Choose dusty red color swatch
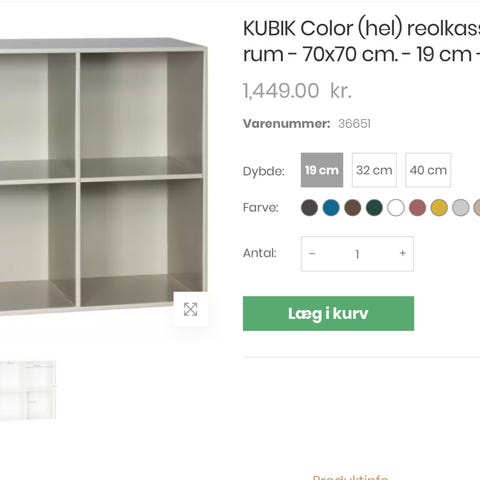This screenshot has width=480, height=480. tap(417, 208)
